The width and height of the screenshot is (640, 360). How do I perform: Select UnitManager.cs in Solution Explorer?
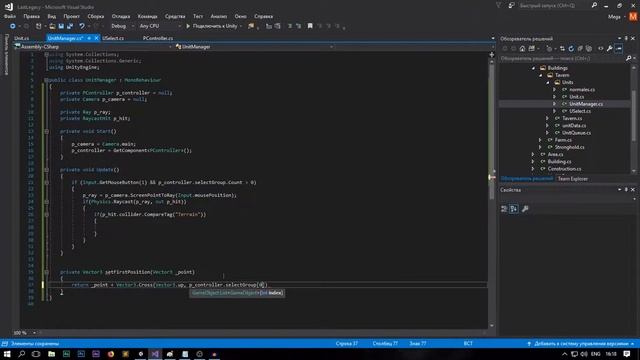(x=586, y=104)
